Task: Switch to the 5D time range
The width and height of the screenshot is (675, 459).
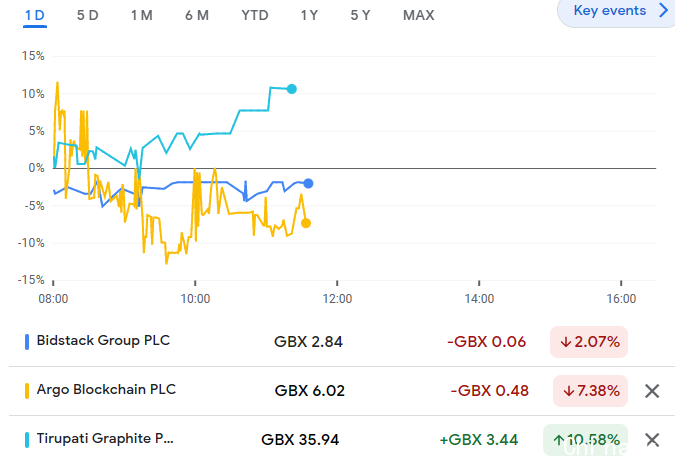Action: pyautogui.click(x=87, y=16)
